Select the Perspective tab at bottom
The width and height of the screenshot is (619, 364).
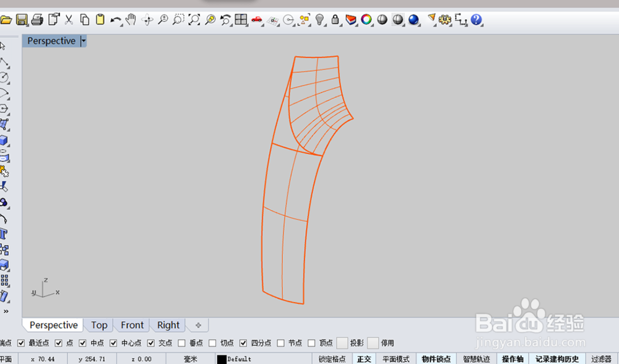click(x=54, y=325)
